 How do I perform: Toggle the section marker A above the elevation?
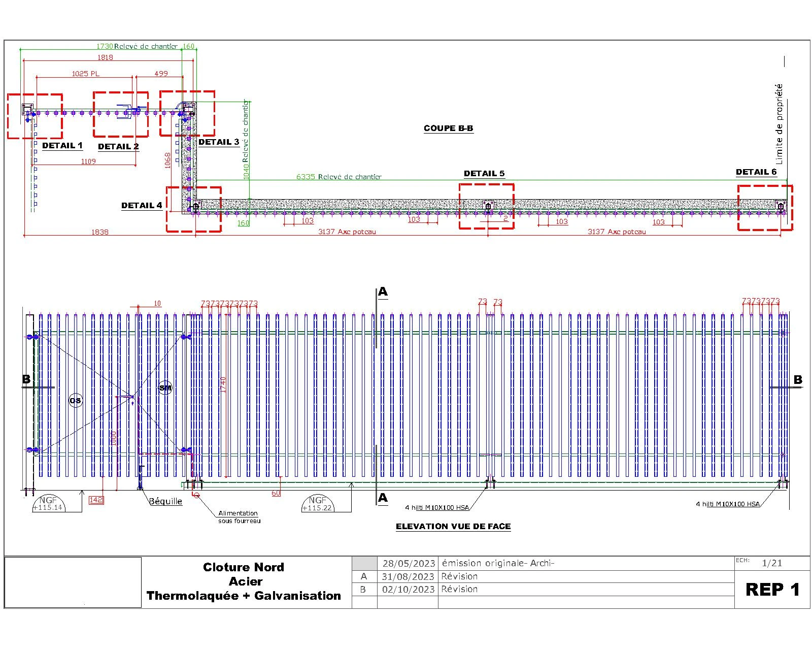(x=383, y=292)
